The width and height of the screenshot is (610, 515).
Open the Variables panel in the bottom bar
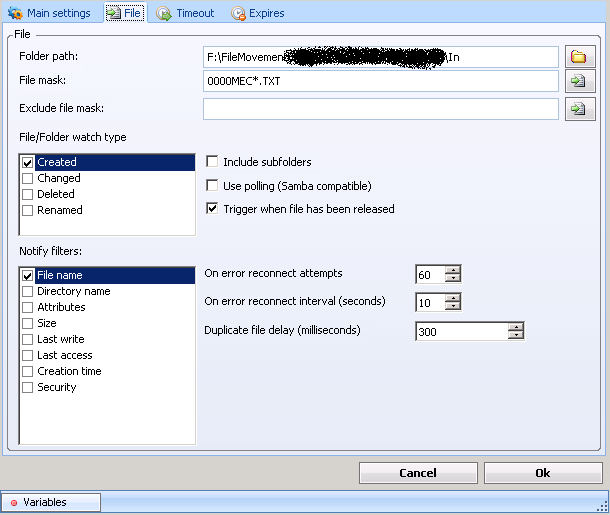tap(51, 502)
